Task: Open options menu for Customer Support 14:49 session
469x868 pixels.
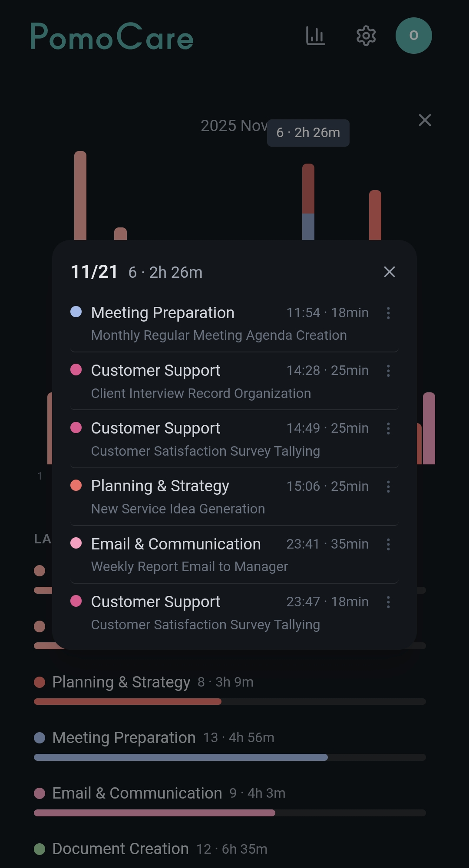Action: 388,428
